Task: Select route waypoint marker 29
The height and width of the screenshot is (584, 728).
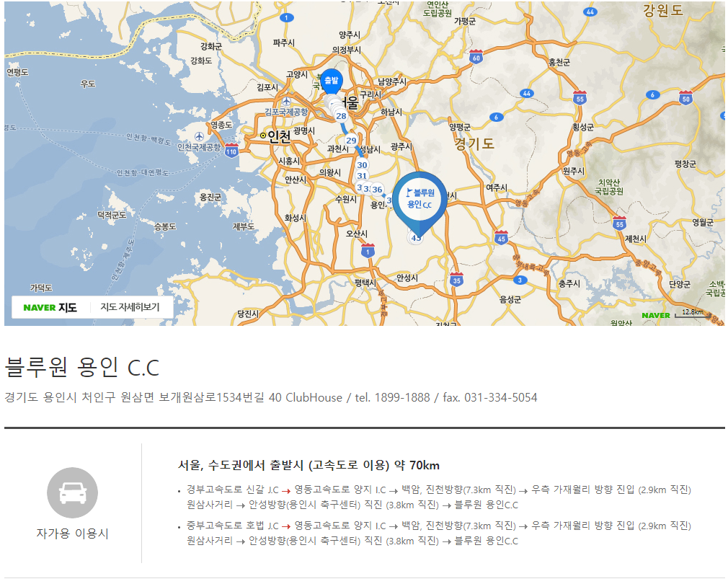Action: 351,140
